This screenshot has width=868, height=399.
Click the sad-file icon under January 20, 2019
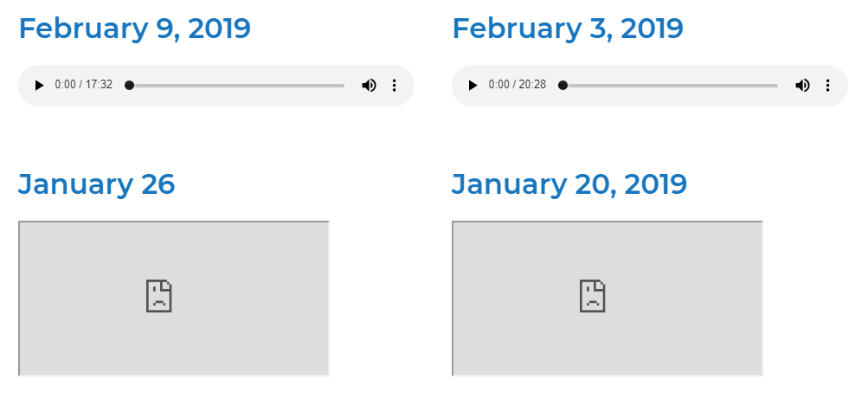click(x=593, y=296)
